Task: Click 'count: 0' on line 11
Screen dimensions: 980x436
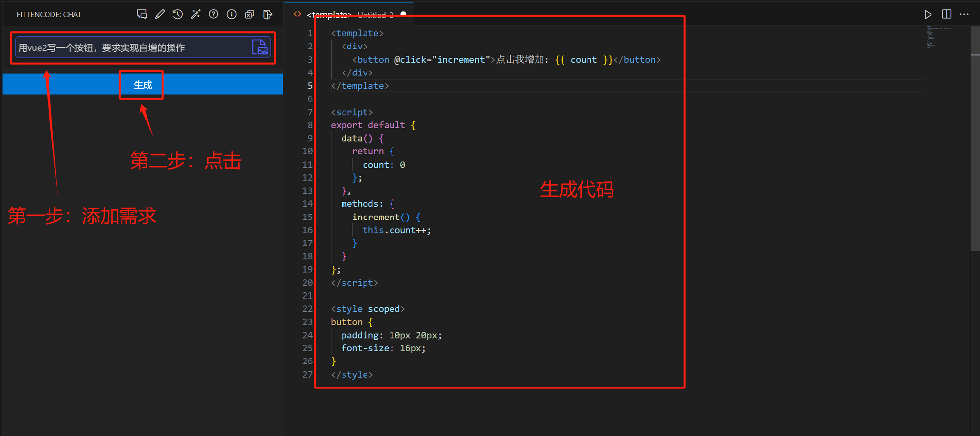Action: (x=384, y=165)
